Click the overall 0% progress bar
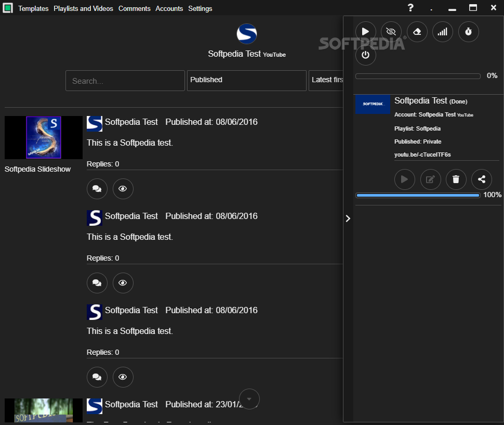Screen dimensions: 504x425 point(418,76)
